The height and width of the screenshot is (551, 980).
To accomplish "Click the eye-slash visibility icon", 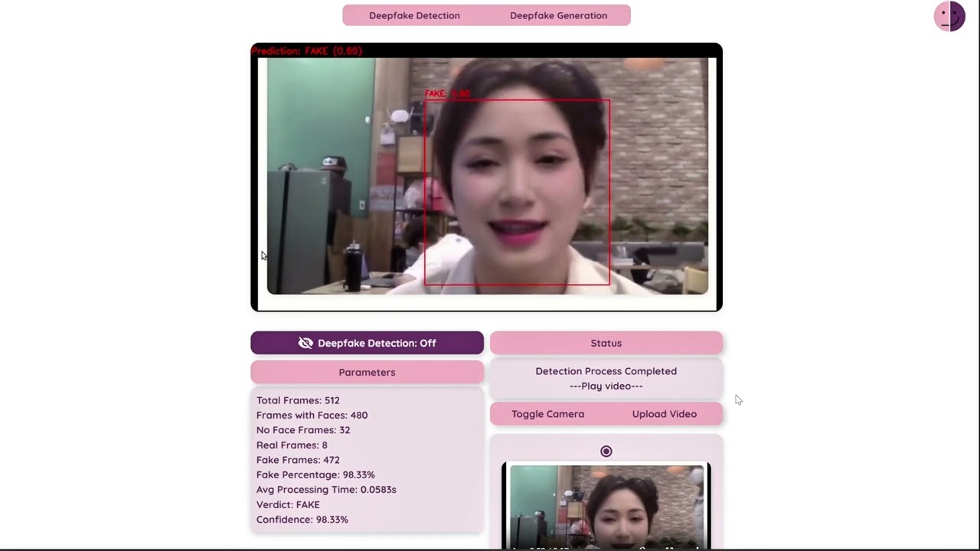I will coord(305,343).
